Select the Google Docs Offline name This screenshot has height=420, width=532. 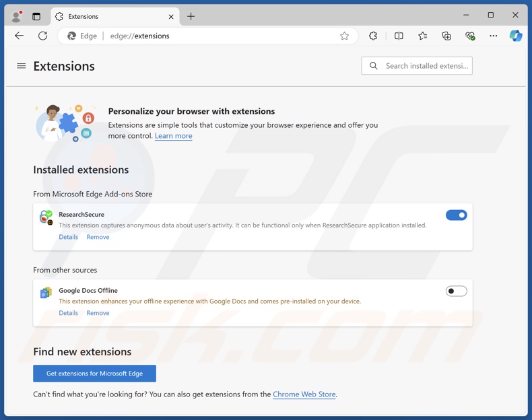(x=88, y=290)
